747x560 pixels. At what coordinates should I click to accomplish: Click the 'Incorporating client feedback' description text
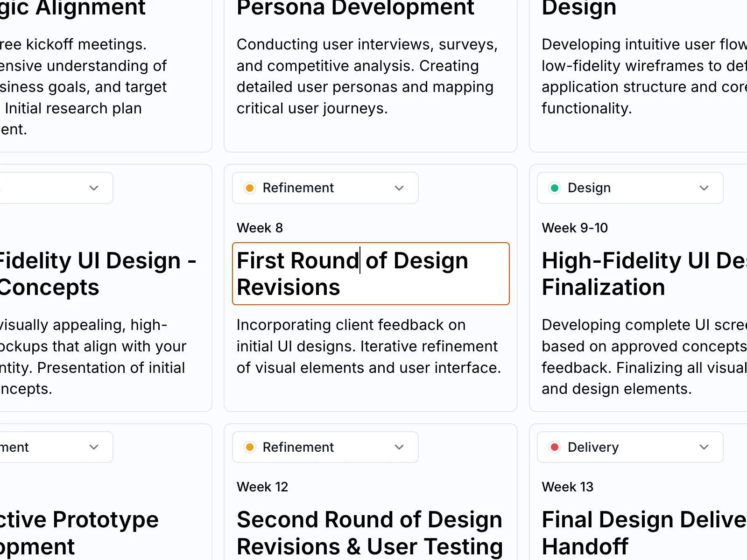(368, 346)
